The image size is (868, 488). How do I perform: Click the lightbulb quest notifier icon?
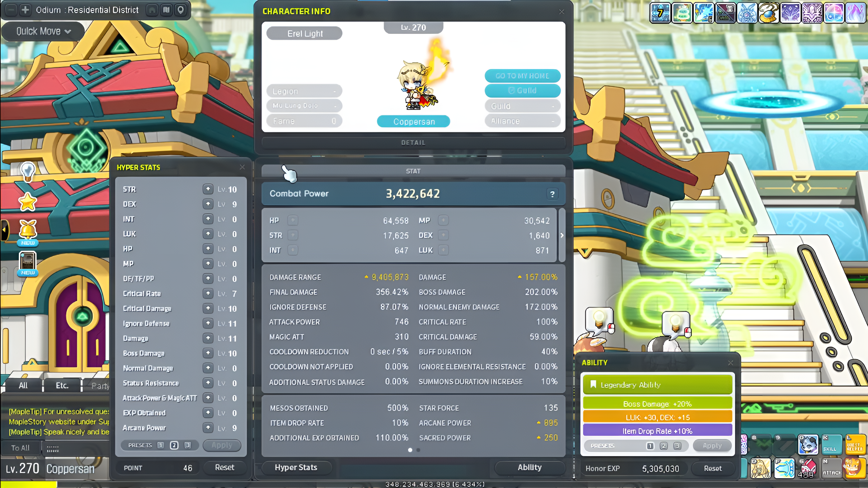pos(28,172)
